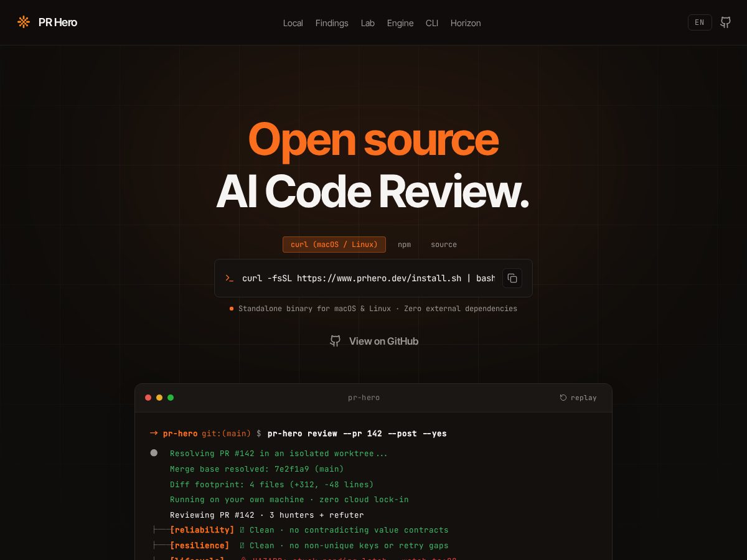The height and width of the screenshot is (560, 747).
Task: Click 'Diff footprint: 4 files' line
Action: (x=272, y=485)
